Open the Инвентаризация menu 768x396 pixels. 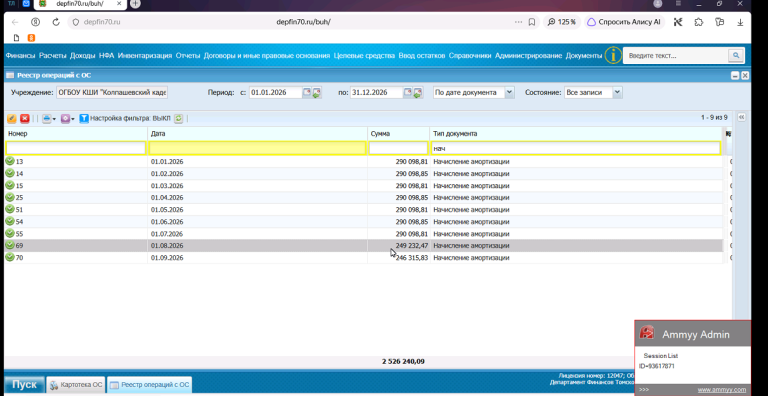(145, 56)
